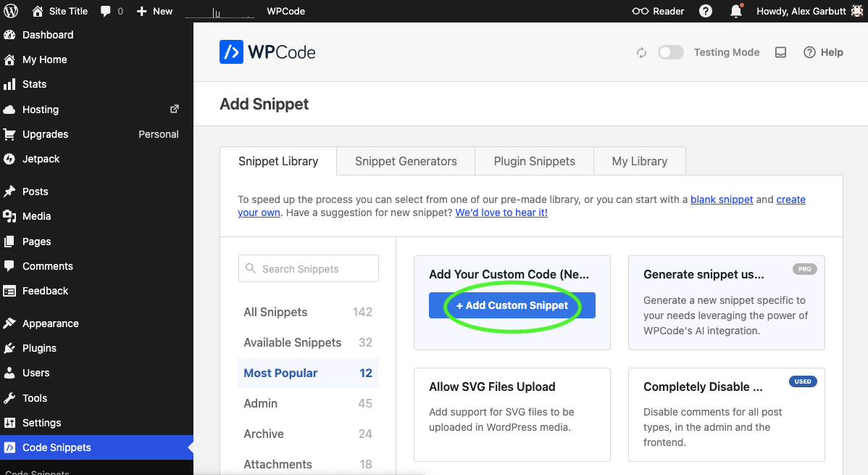The height and width of the screenshot is (475, 868).
Task: Open the notifications bell
Action: (735, 11)
